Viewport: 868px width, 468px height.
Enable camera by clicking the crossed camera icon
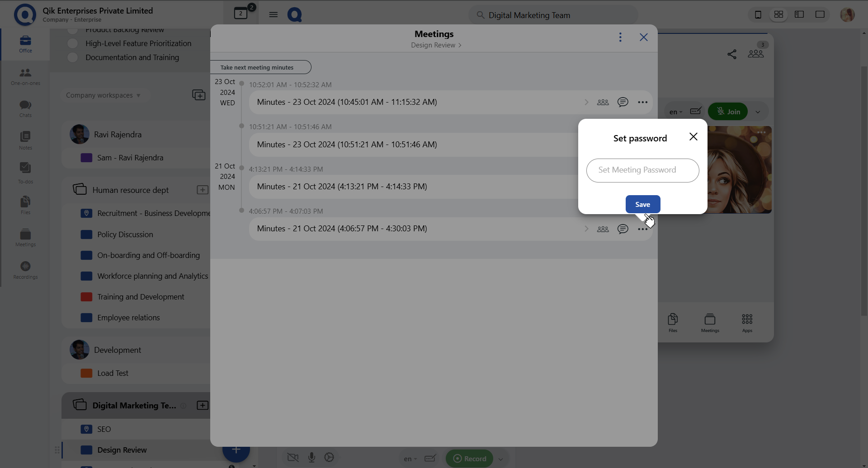[x=293, y=457]
